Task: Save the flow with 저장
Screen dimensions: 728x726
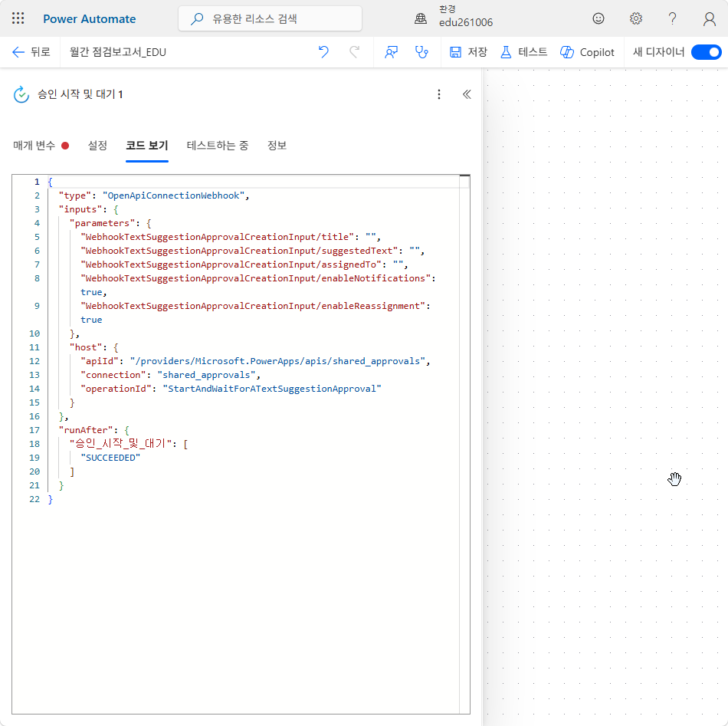Action: point(468,52)
